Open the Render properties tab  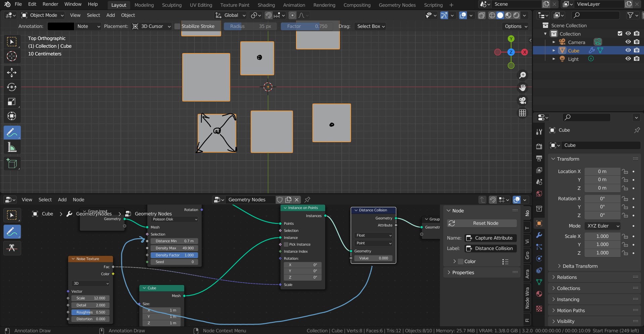pyautogui.click(x=539, y=147)
